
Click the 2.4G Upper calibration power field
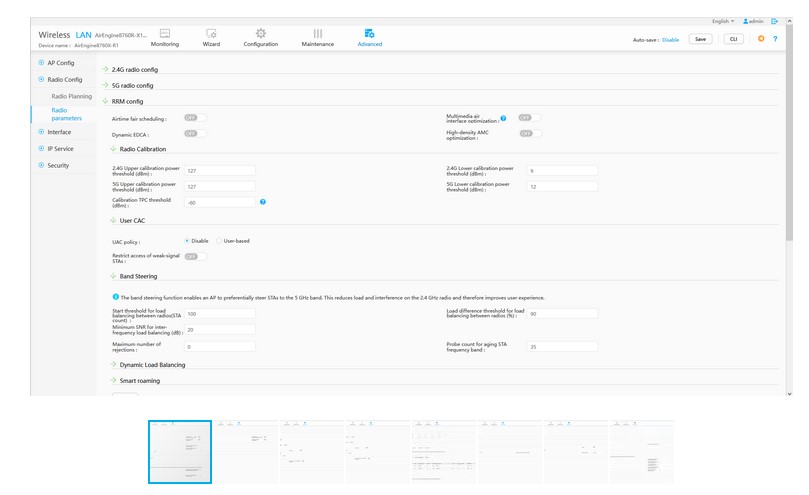[x=219, y=171]
